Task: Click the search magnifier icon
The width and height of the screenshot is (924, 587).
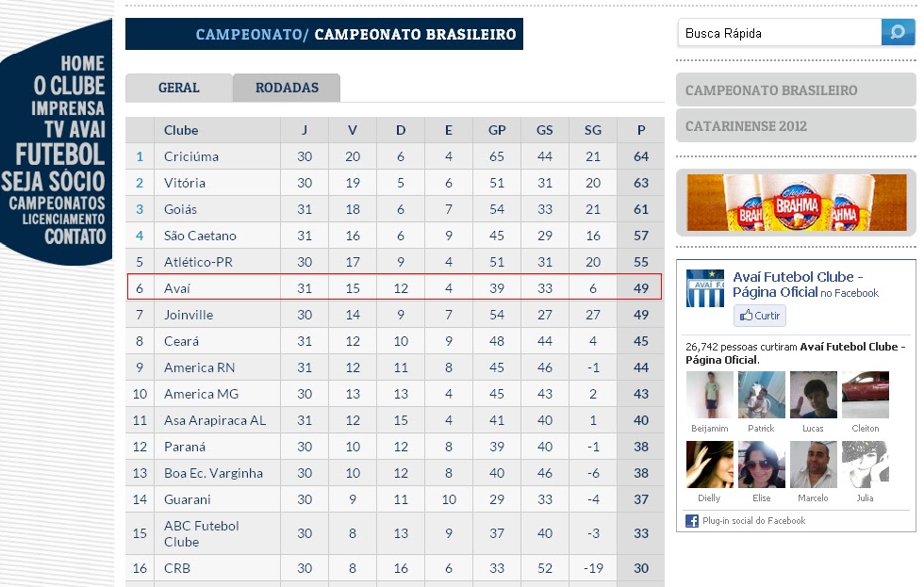Action: pyautogui.click(x=898, y=32)
